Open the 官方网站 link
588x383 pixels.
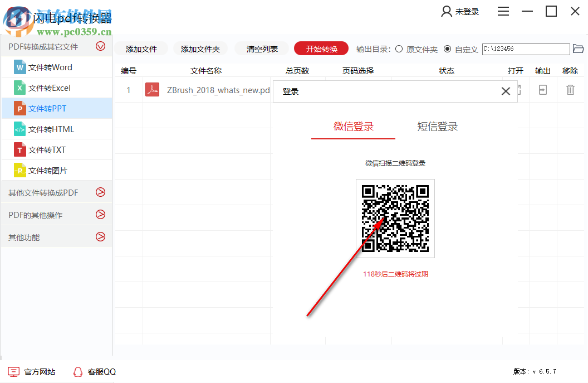(x=40, y=372)
